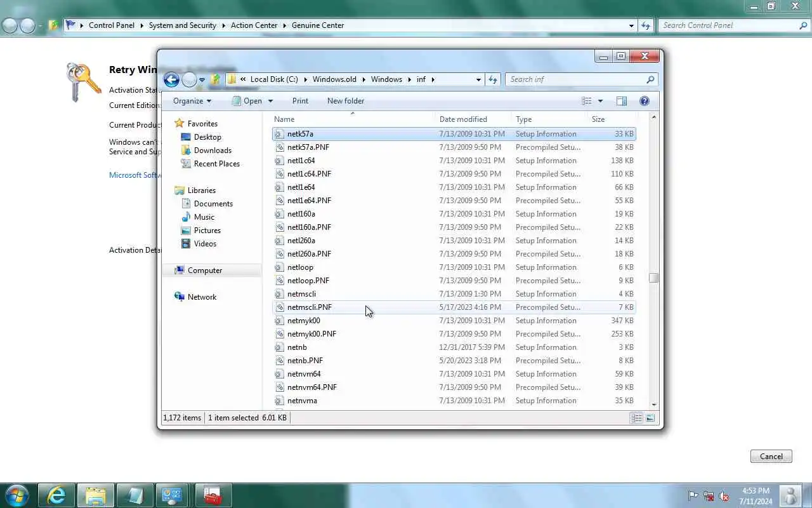Refresh the inf folder address bar
The image size is (812, 508).
[x=493, y=79]
